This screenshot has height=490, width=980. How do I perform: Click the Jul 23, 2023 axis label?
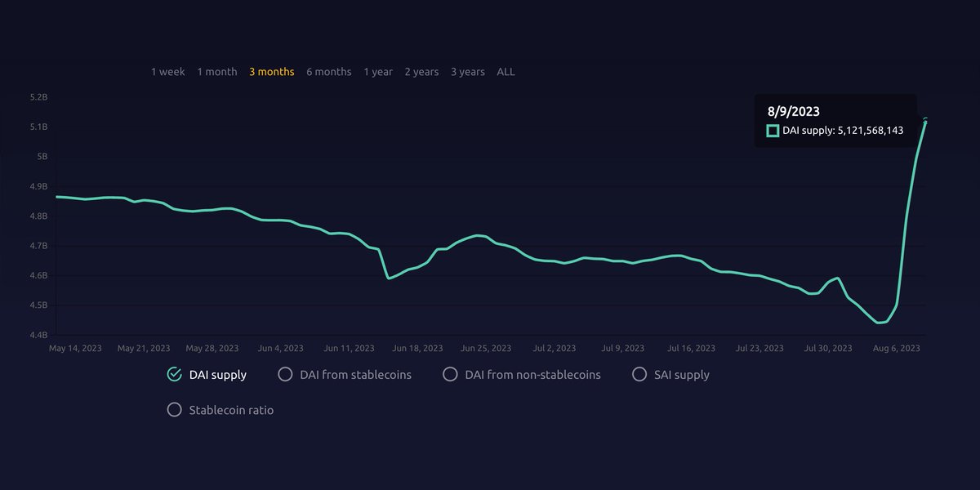759,348
